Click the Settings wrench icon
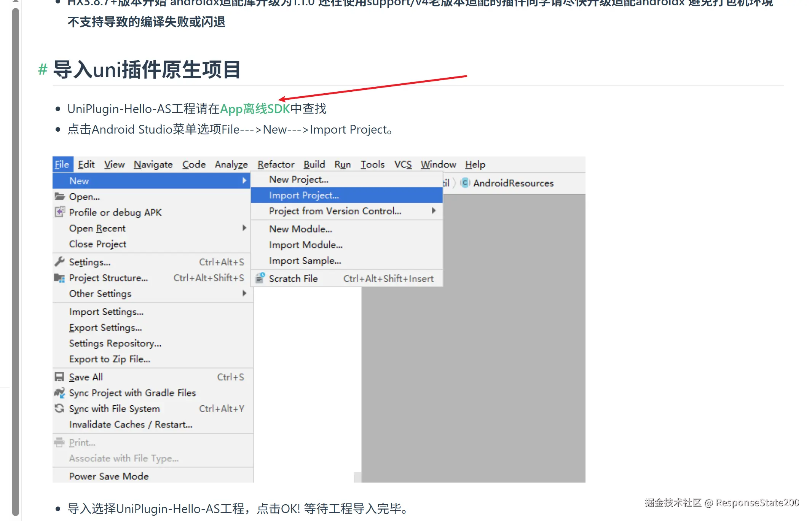812x521 pixels. click(59, 262)
